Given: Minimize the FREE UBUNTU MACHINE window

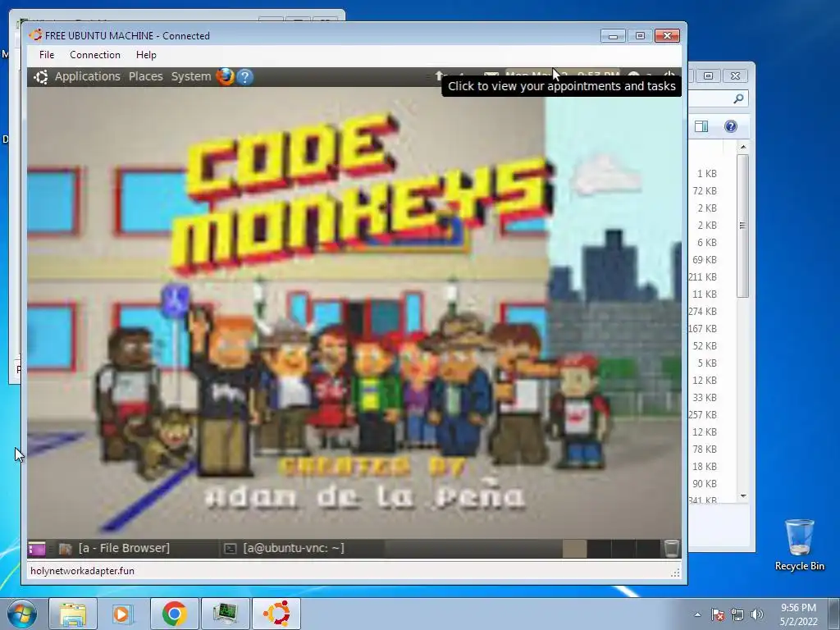Looking at the screenshot, I should click(613, 36).
